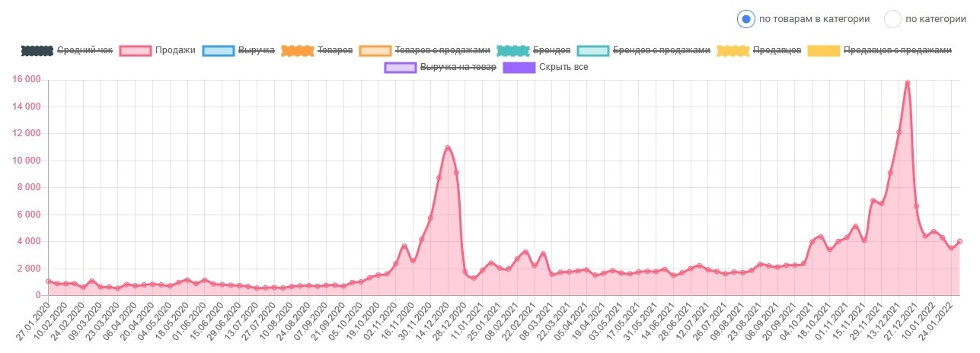This screenshot has width=980, height=353.
Task: Click the last data point on chart
Action: coord(960,241)
